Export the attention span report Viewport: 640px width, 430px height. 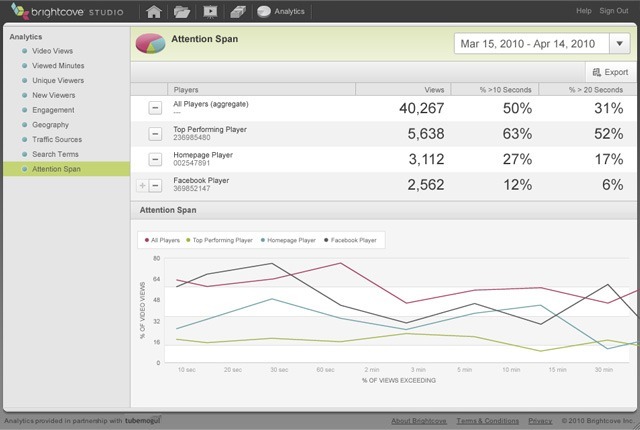pos(611,72)
